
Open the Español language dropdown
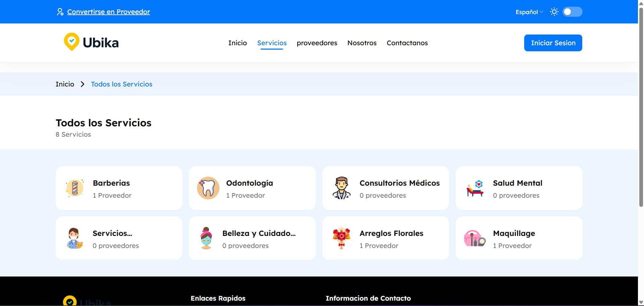[529, 12]
